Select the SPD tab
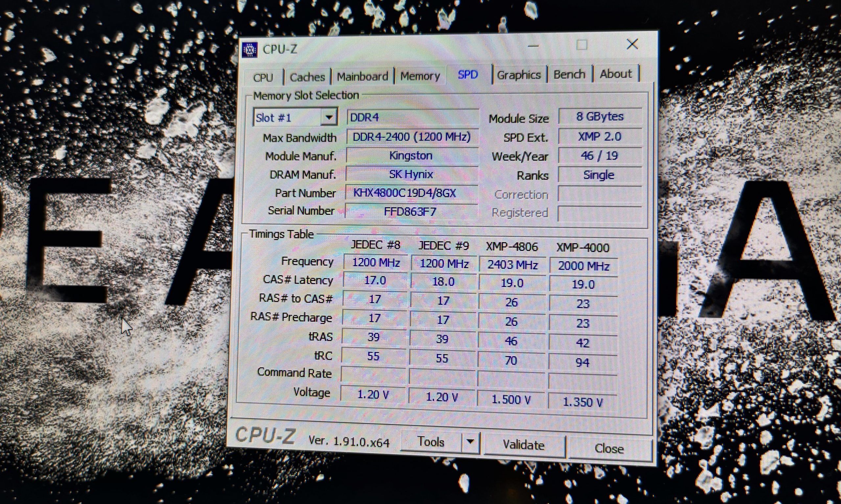841x504 pixels. tap(468, 75)
